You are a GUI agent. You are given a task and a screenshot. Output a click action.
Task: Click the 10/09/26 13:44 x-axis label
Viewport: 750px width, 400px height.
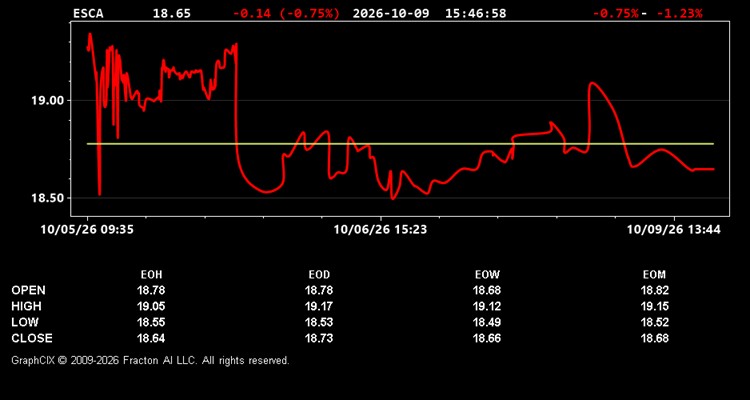coord(674,230)
